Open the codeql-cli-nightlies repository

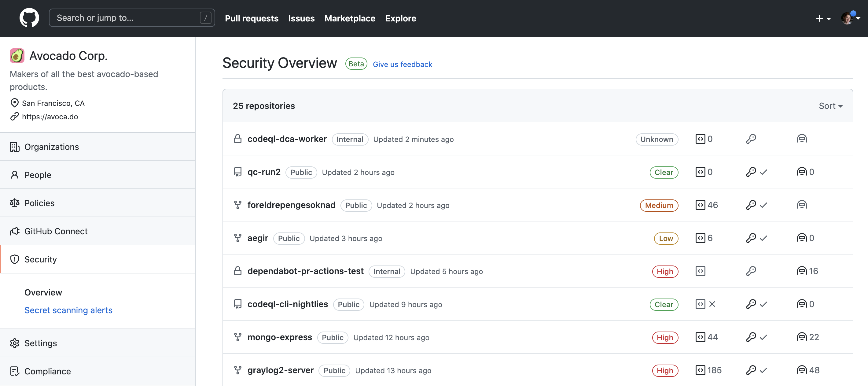tap(287, 304)
